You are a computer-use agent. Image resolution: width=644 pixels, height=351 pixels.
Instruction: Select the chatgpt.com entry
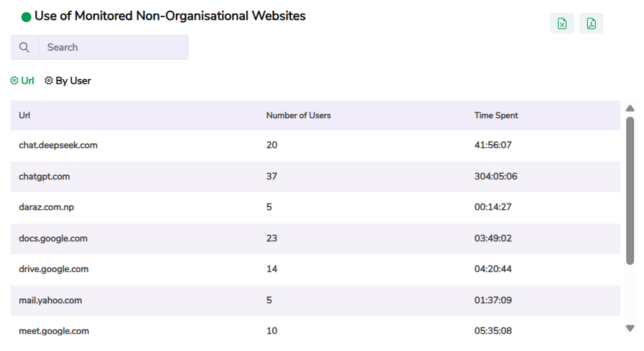coord(44,177)
